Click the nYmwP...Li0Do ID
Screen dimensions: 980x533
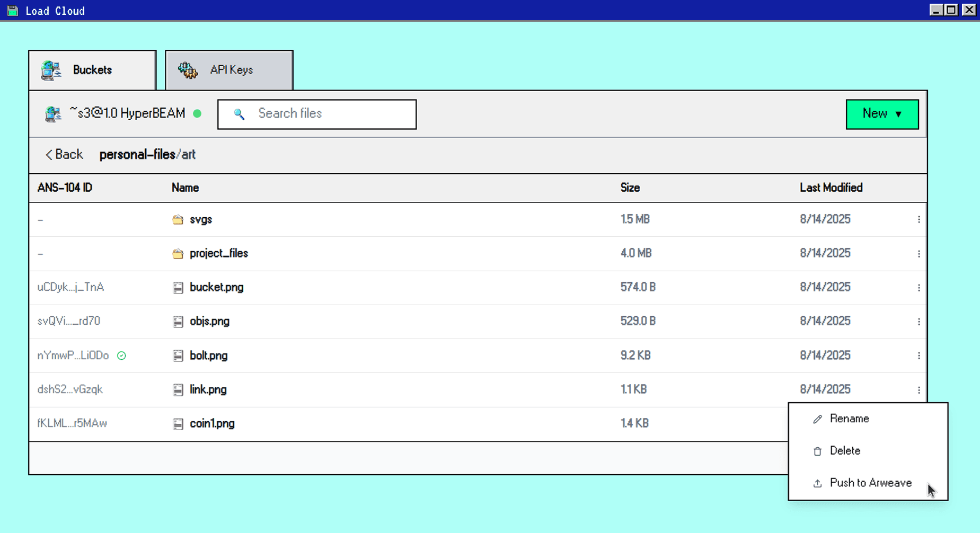pyautogui.click(x=73, y=356)
